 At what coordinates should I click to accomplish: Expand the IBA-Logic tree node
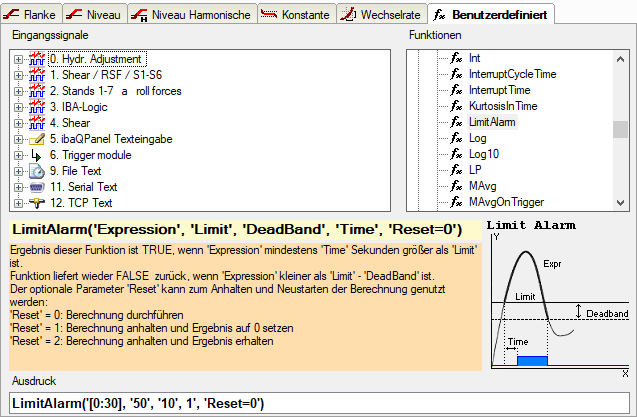click(x=18, y=107)
